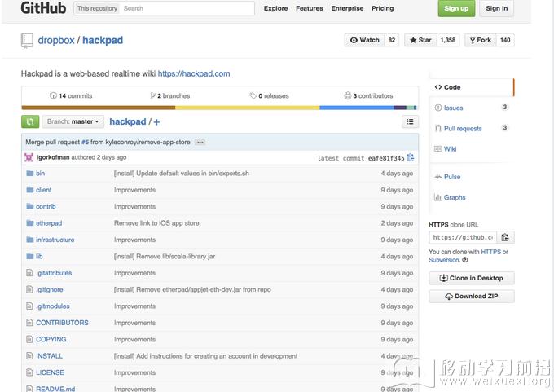Click the infrastructure folder icon

tap(30, 240)
